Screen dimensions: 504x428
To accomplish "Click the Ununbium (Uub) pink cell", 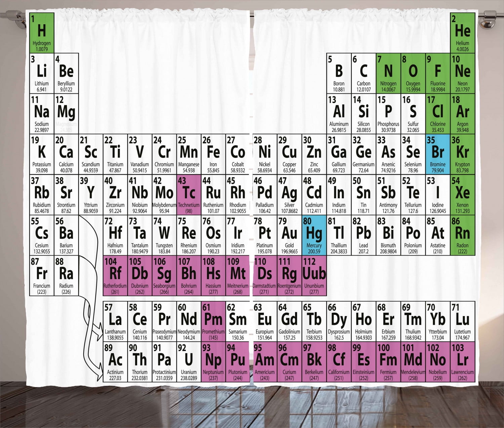I will point(314,275).
